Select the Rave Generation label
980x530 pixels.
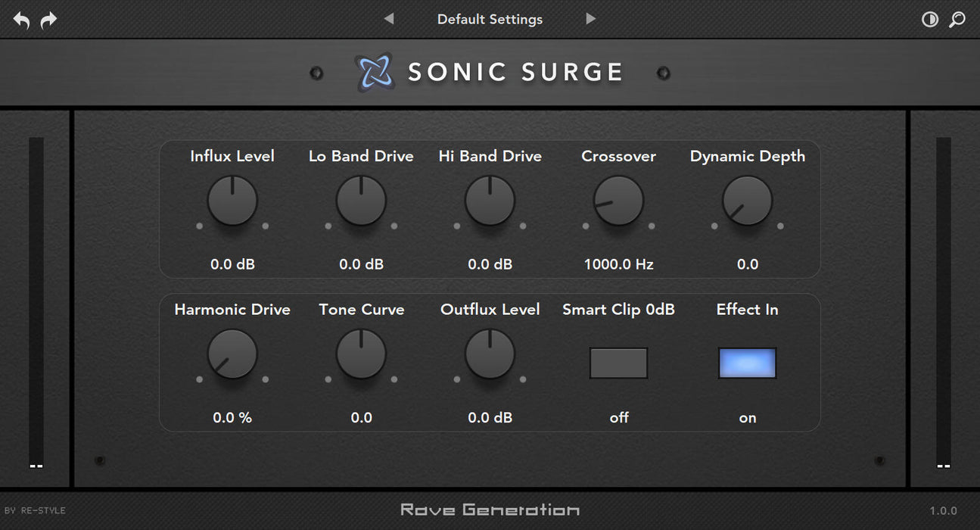pyautogui.click(x=489, y=510)
